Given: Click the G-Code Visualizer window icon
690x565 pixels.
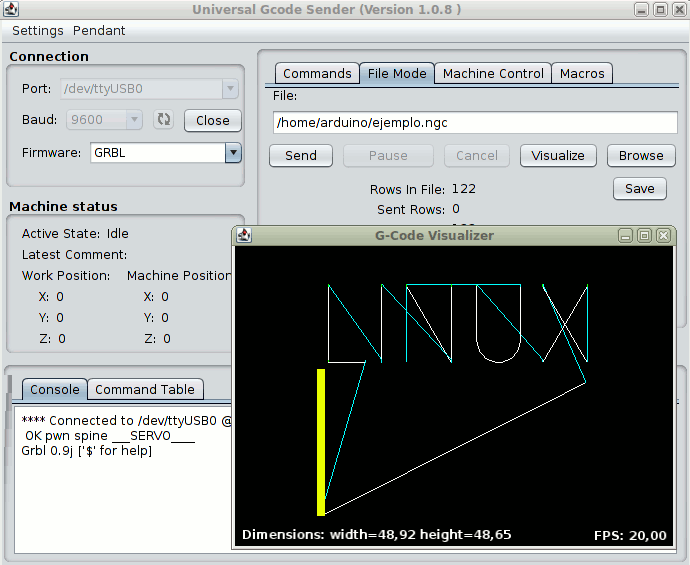Looking at the screenshot, I should (244, 235).
